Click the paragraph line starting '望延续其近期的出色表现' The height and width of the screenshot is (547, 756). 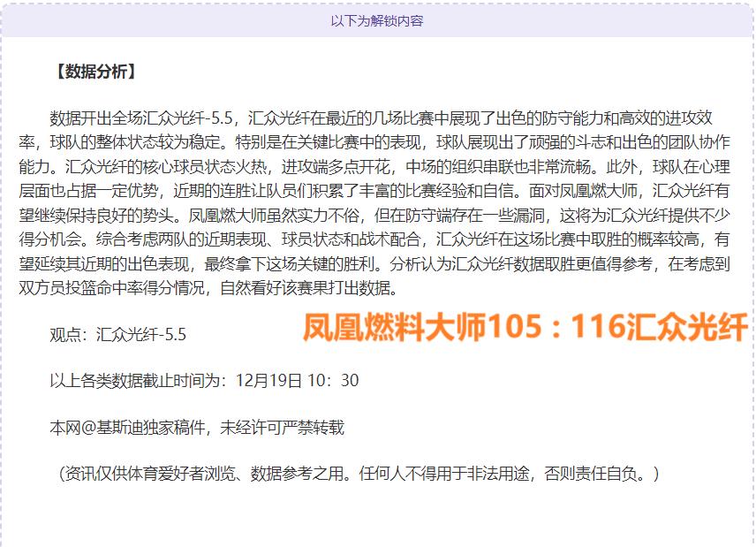pos(374,264)
